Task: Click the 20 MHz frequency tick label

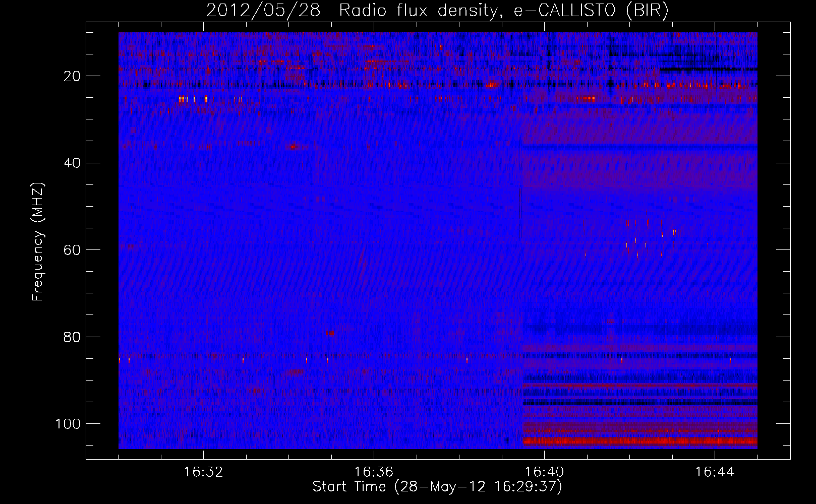Action: pyautogui.click(x=72, y=76)
